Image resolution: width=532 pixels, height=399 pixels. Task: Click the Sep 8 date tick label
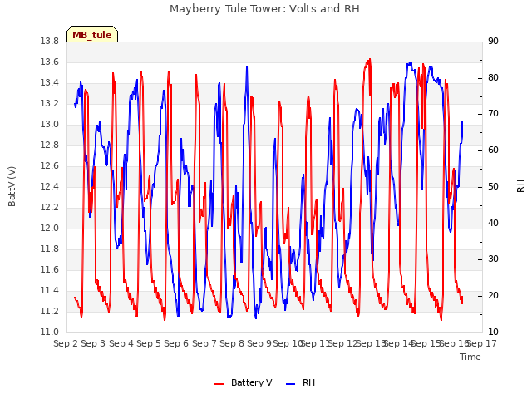(x=232, y=343)
